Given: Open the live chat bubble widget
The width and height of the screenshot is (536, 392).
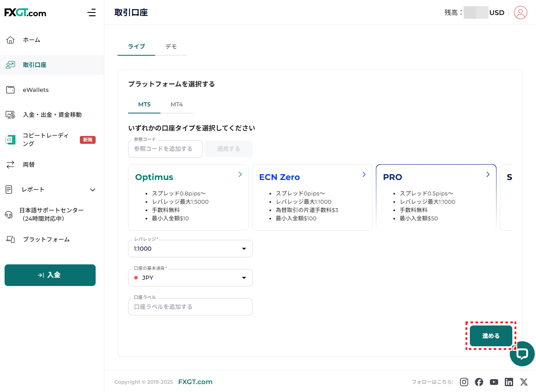Looking at the screenshot, I should tap(522, 354).
